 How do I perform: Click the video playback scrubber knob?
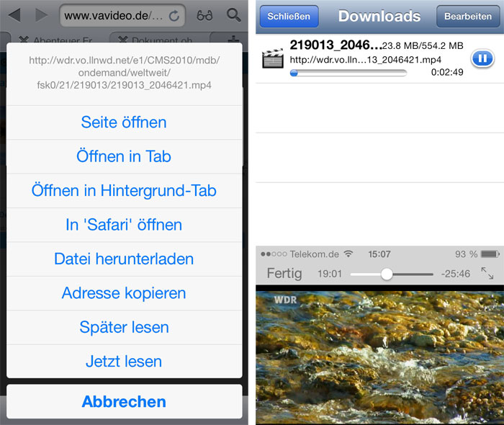pyautogui.click(x=387, y=274)
